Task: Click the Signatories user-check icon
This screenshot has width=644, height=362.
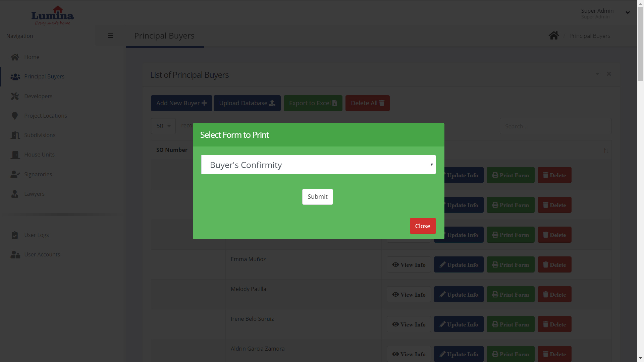Action: [15, 174]
